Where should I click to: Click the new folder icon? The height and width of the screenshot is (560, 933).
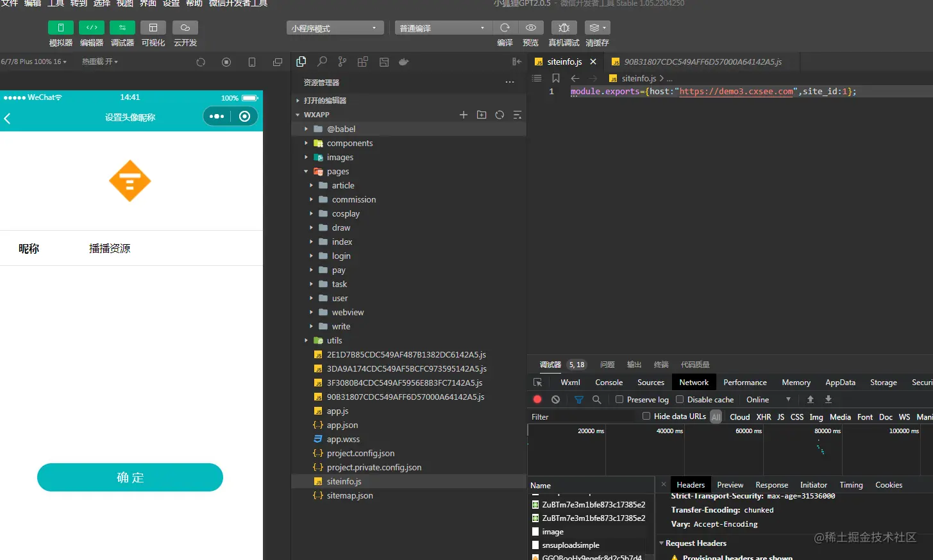482,115
